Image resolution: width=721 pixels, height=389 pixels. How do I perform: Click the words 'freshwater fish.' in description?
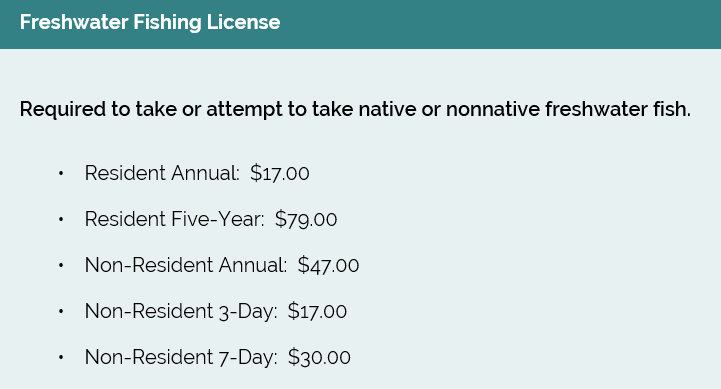pyautogui.click(x=618, y=109)
